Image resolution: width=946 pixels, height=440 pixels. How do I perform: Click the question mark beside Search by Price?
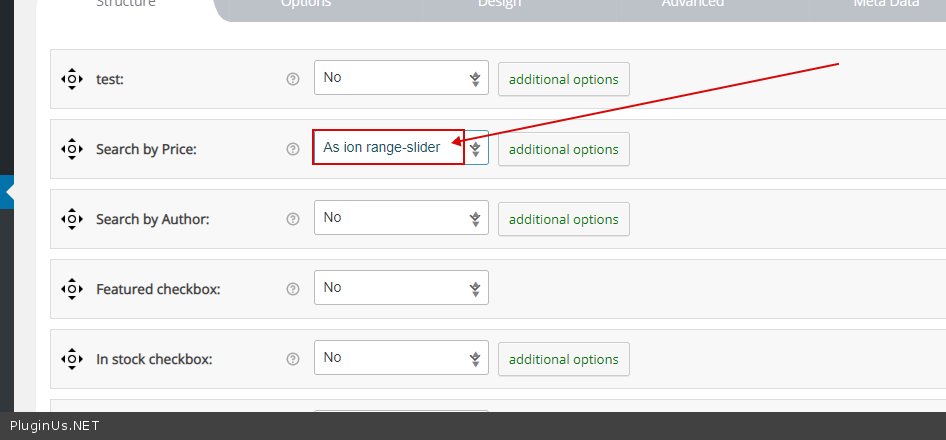point(293,149)
